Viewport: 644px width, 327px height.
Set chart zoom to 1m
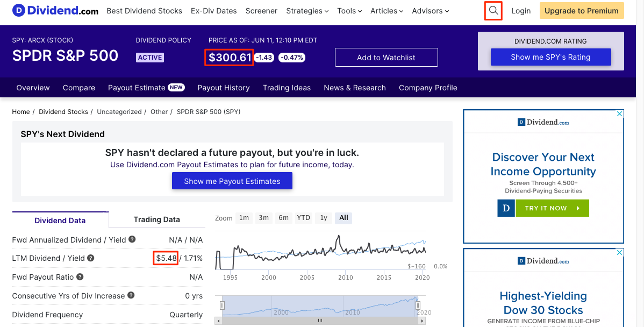click(244, 218)
